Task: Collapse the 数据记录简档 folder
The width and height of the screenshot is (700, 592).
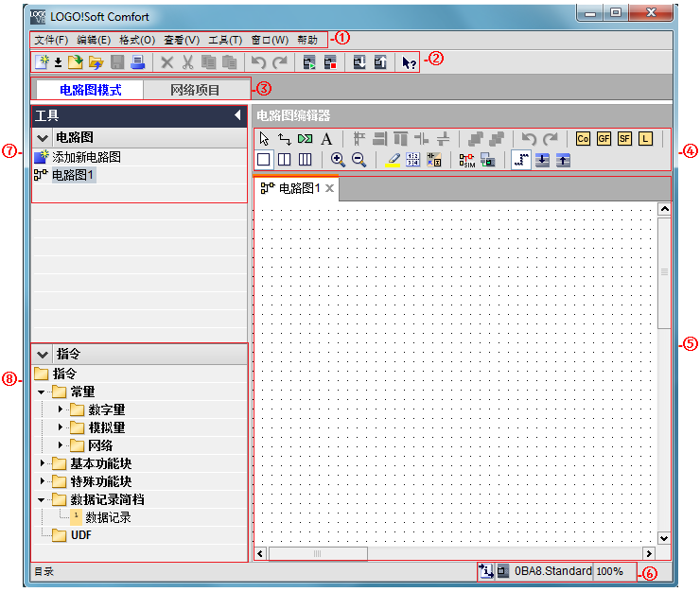Action: point(41,500)
